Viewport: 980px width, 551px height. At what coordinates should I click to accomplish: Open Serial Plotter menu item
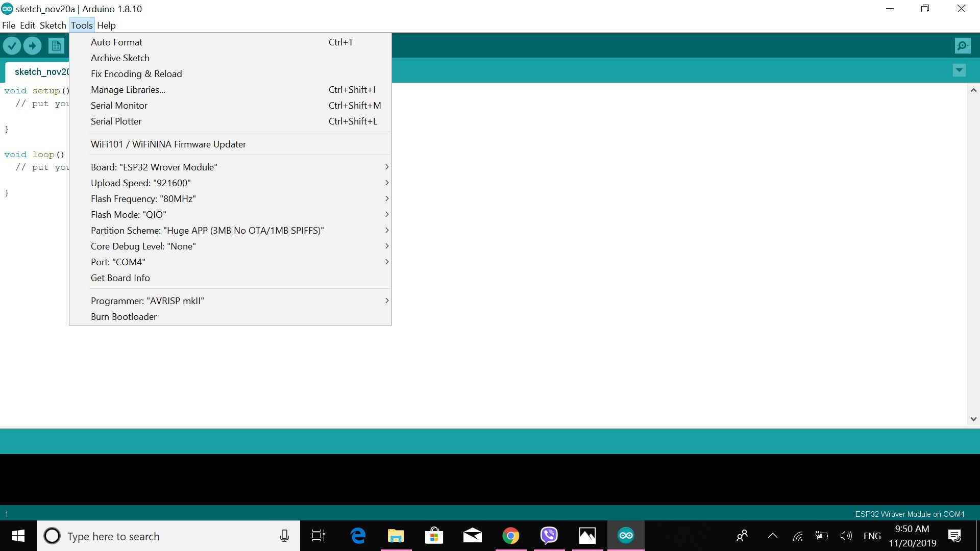[230, 121]
